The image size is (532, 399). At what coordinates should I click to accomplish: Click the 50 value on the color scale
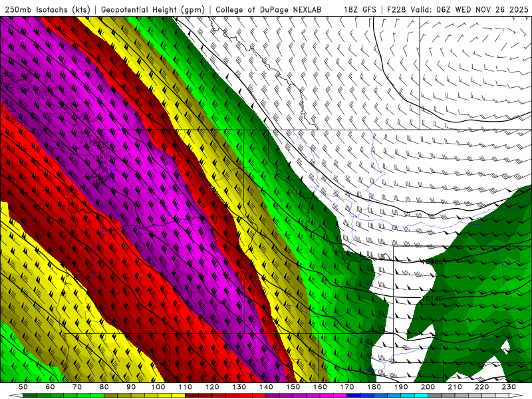23,387
